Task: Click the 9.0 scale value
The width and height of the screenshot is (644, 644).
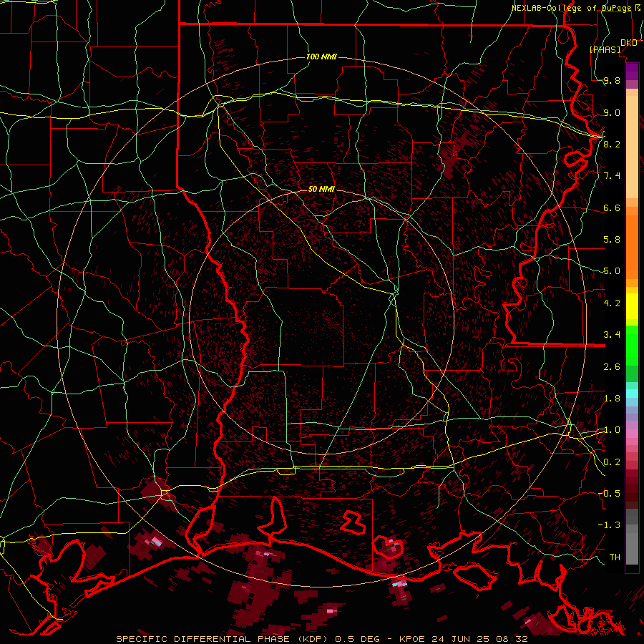Action: 612,112
